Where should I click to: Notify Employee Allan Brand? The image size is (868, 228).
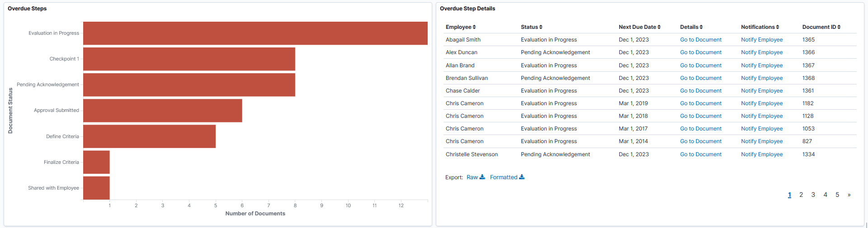pos(762,65)
